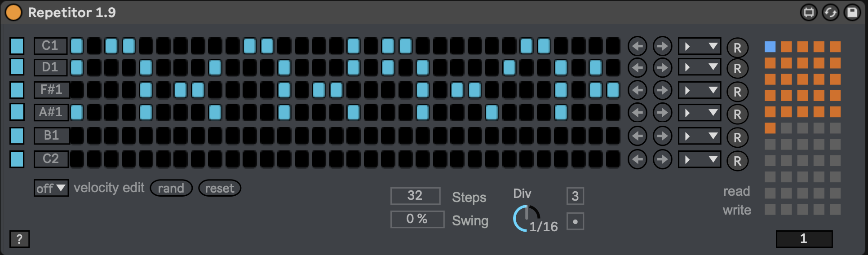Viewport: 868px width, 255px height.
Task: Disable the A#1 row enable square
Action: coord(17,112)
